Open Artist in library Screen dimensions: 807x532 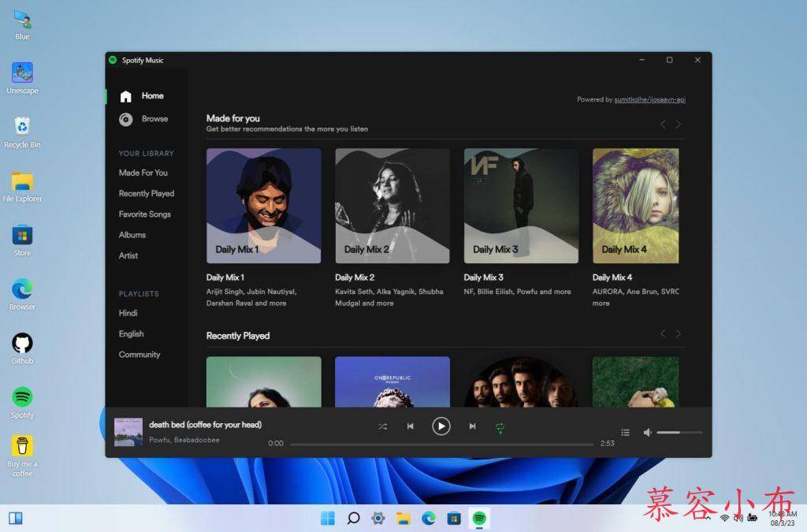coord(128,255)
